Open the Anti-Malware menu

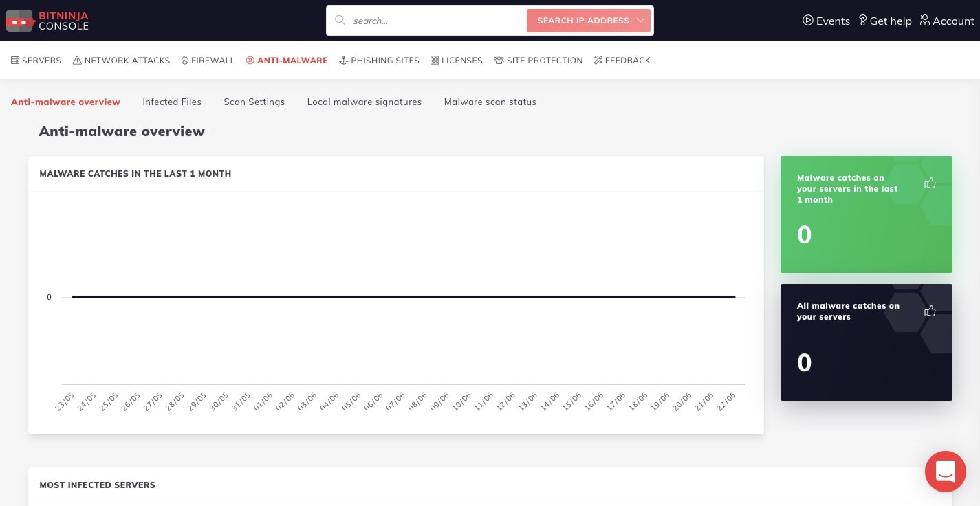287,60
